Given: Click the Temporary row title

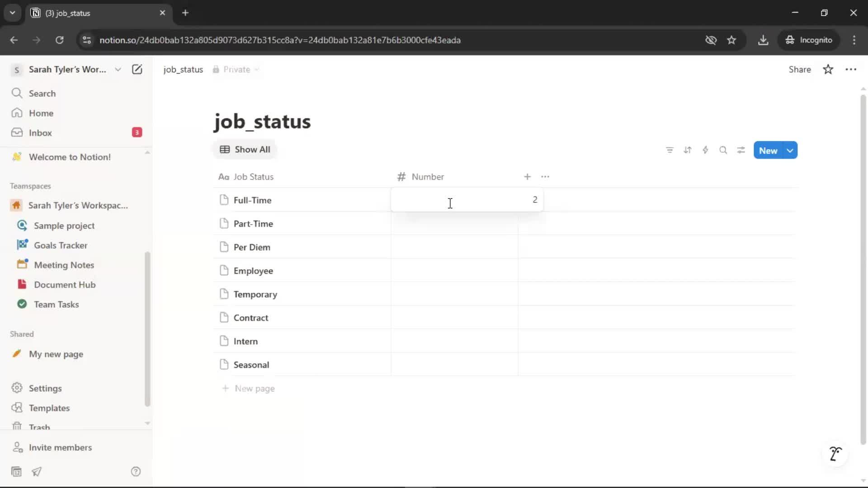Looking at the screenshot, I should 255,294.
